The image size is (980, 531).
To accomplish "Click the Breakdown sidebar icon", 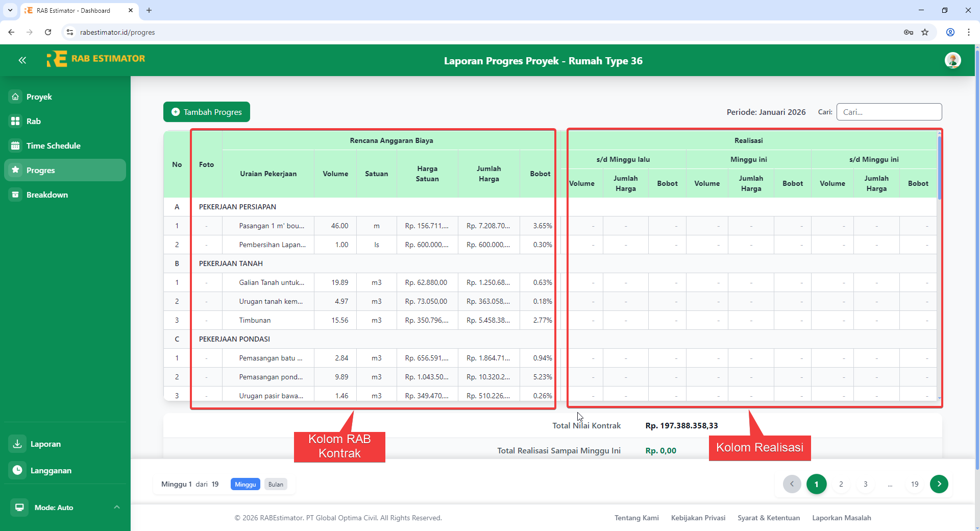I will click(15, 195).
